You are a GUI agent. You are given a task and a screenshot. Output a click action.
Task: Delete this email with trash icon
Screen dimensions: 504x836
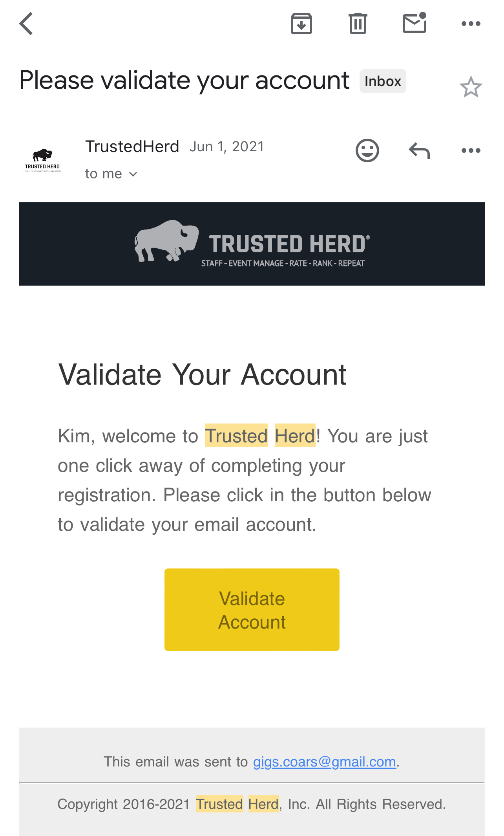358,24
